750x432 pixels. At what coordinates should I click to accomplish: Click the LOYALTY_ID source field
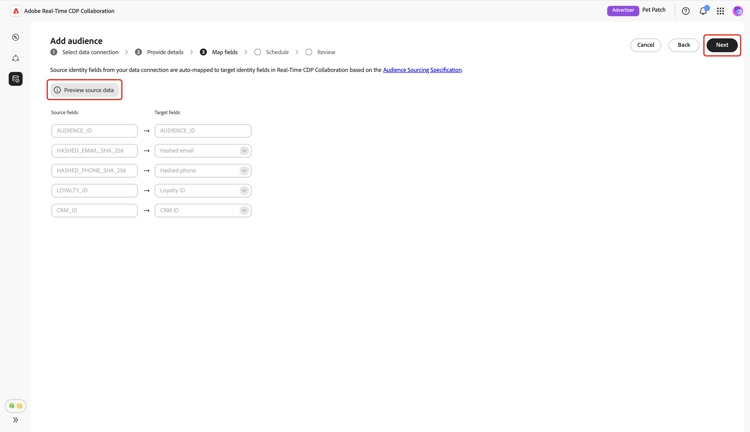coord(94,190)
